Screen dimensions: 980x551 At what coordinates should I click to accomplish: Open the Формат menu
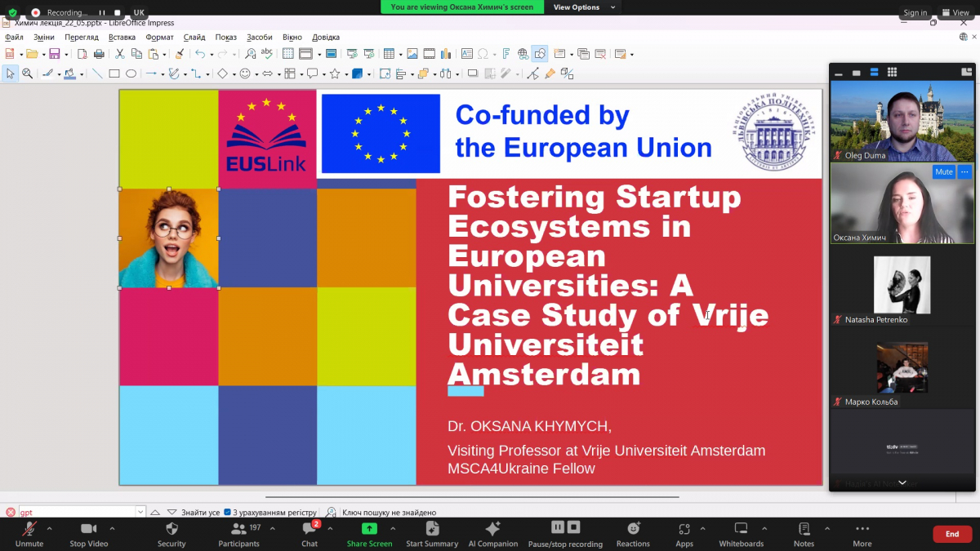pos(159,38)
